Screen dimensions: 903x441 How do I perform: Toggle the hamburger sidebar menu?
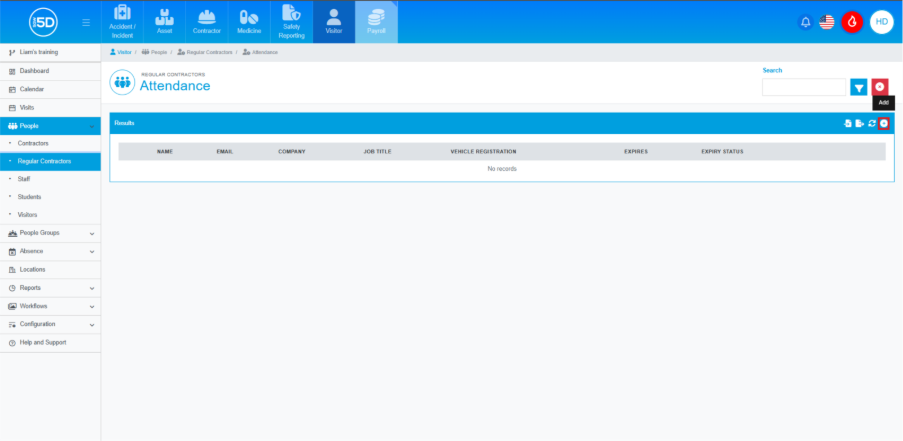(x=86, y=22)
